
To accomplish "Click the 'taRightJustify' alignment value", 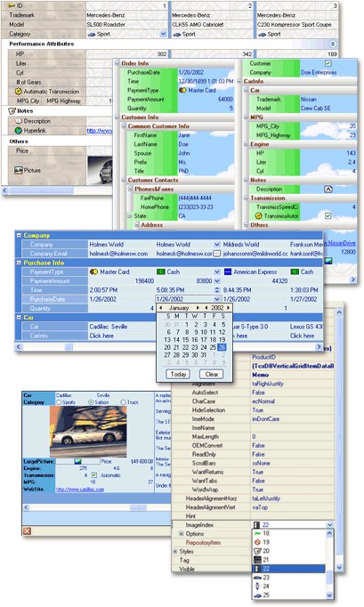I will [x=268, y=384].
